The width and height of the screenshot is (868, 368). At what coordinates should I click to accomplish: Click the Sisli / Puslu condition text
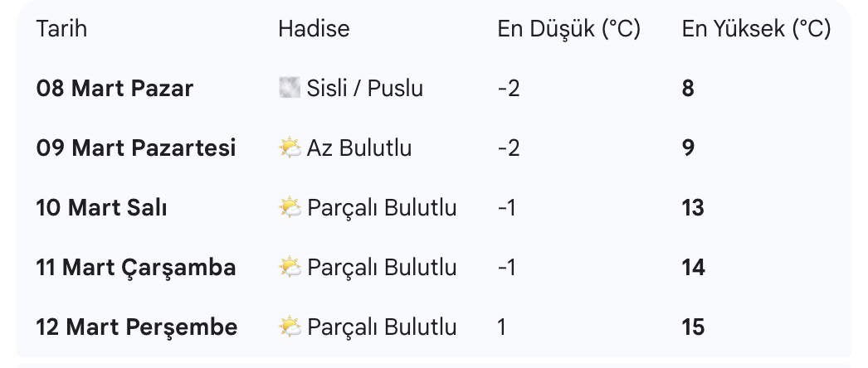tap(364, 89)
